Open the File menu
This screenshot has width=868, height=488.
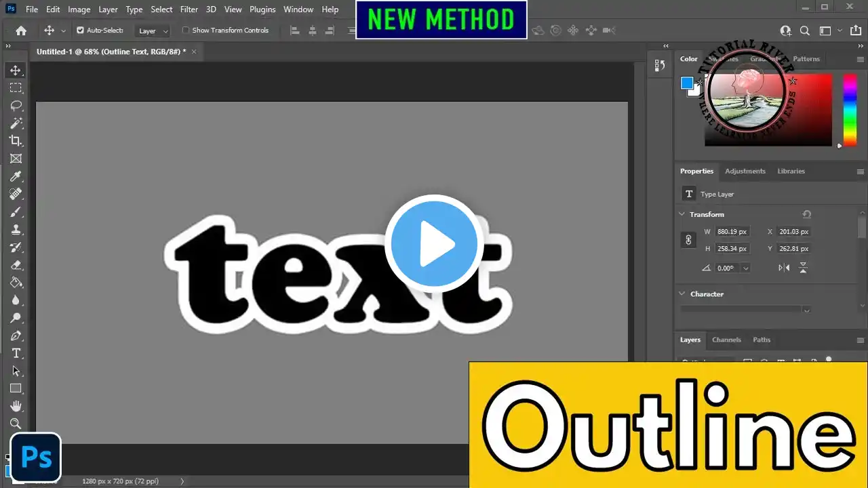(32, 9)
